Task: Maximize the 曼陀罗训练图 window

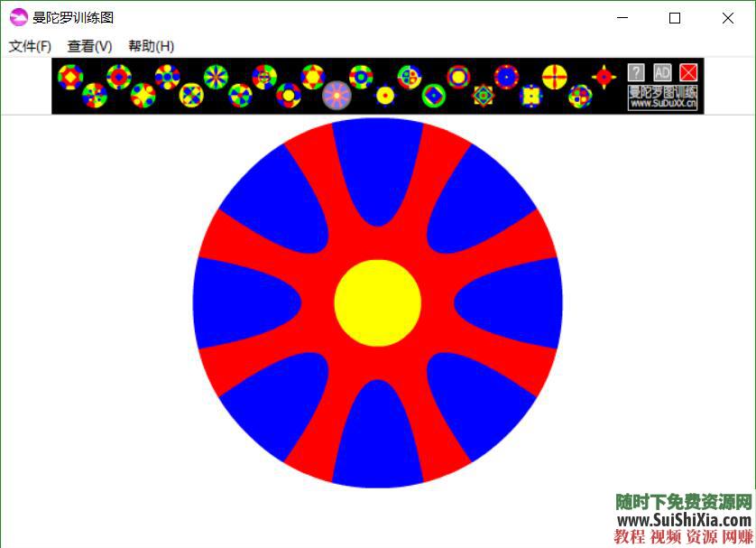Action: (x=674, y=18)
